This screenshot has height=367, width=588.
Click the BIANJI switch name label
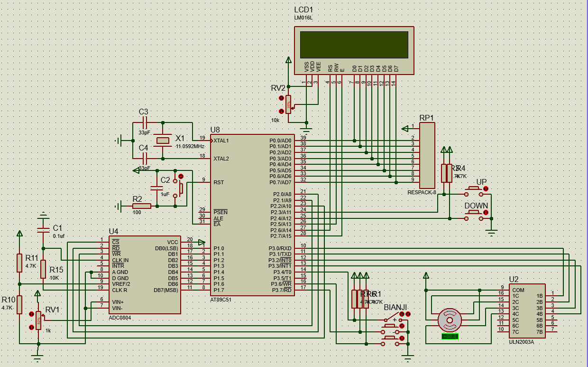[395, 307]
